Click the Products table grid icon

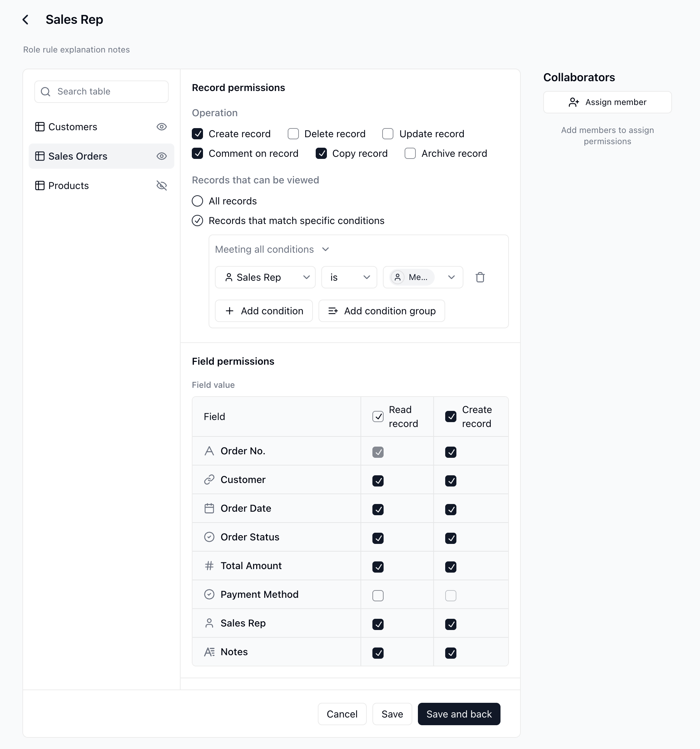point(40,186)
